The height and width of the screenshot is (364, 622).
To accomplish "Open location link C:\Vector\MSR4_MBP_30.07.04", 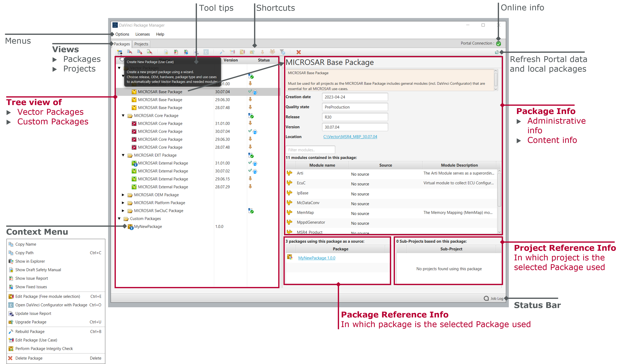I will point(350,137).
